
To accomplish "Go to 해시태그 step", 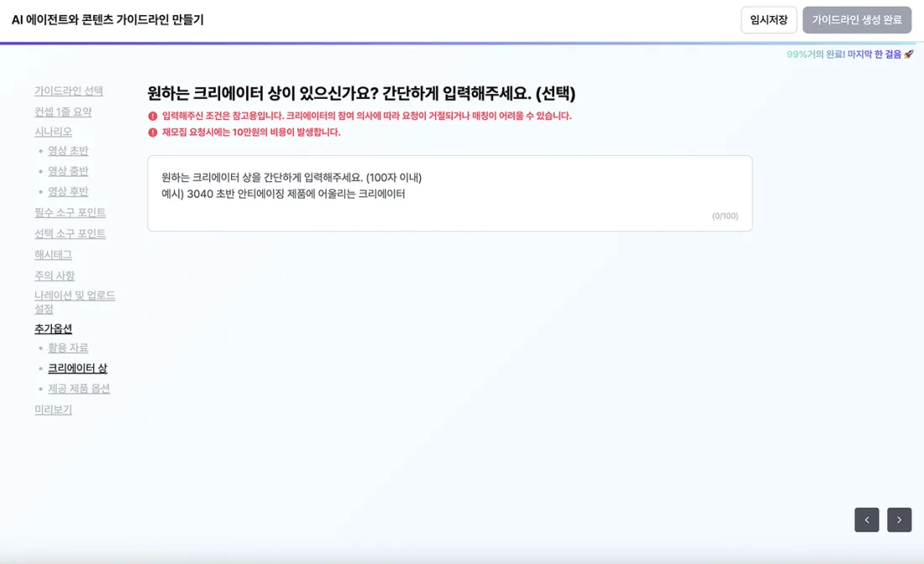I will 53,255.
